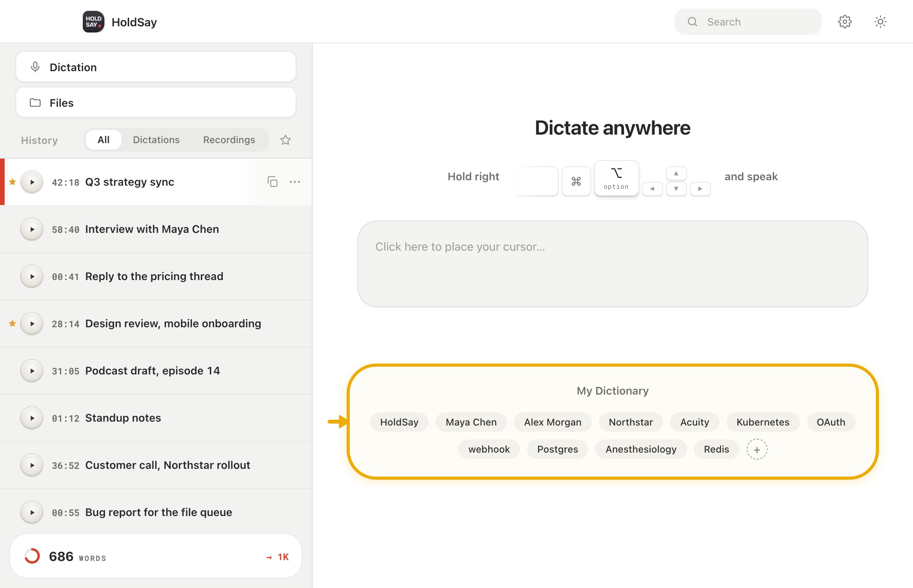Unstar the Q3 strategy sync item

(12, 182)
